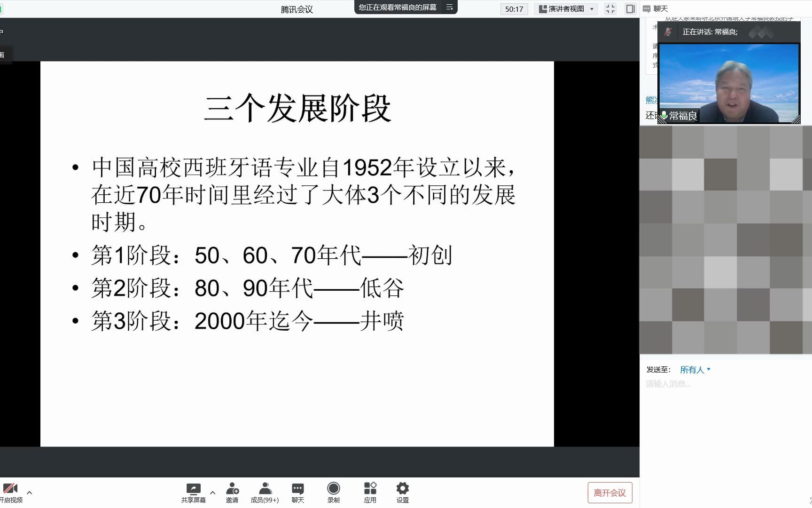812x508 pixels.
Task: Toggle side panel layout icon
Action: [631, 9]
